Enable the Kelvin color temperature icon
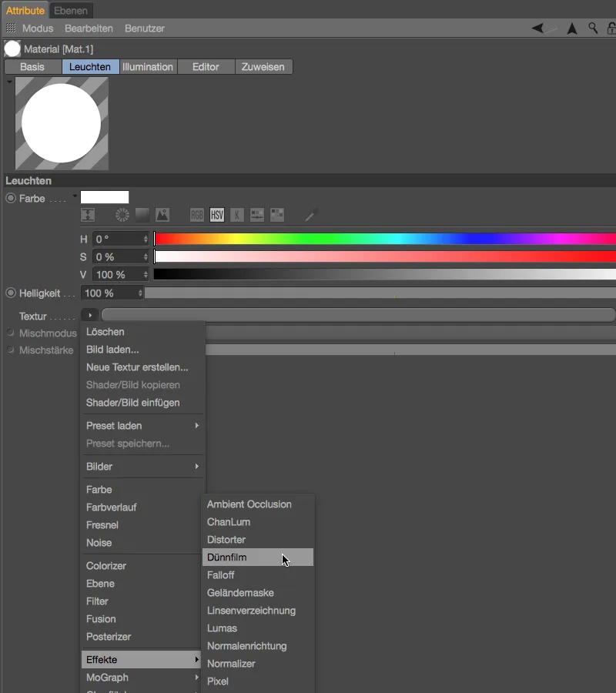Viewport: 616px width, 693px height. pyautogui.click(x=237, y=216)
